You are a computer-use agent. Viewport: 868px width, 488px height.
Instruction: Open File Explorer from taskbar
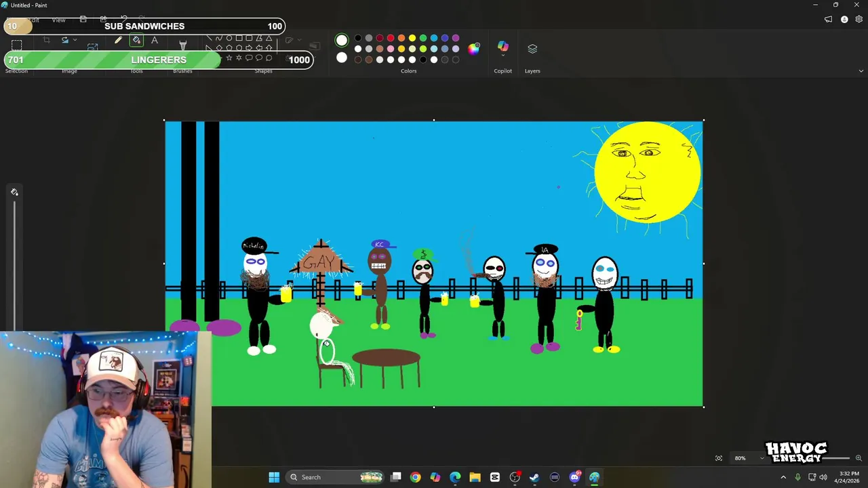click(475, 477)
